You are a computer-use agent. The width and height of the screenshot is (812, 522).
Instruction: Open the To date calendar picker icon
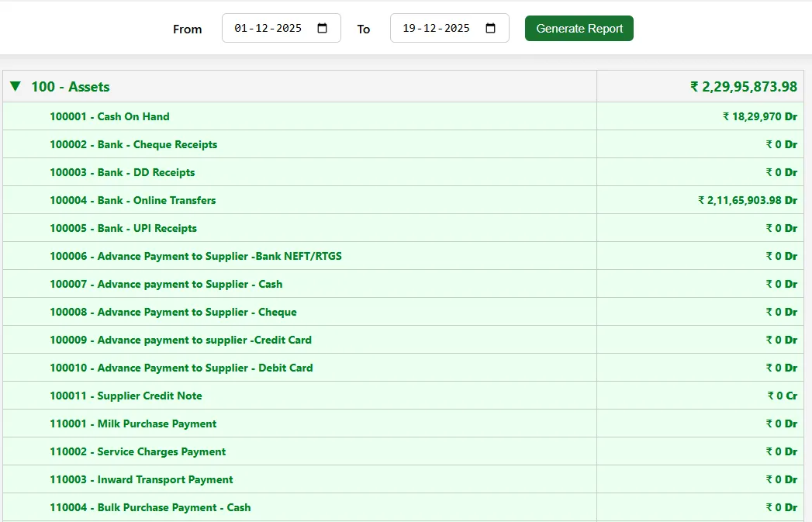(x=490, y=28)
